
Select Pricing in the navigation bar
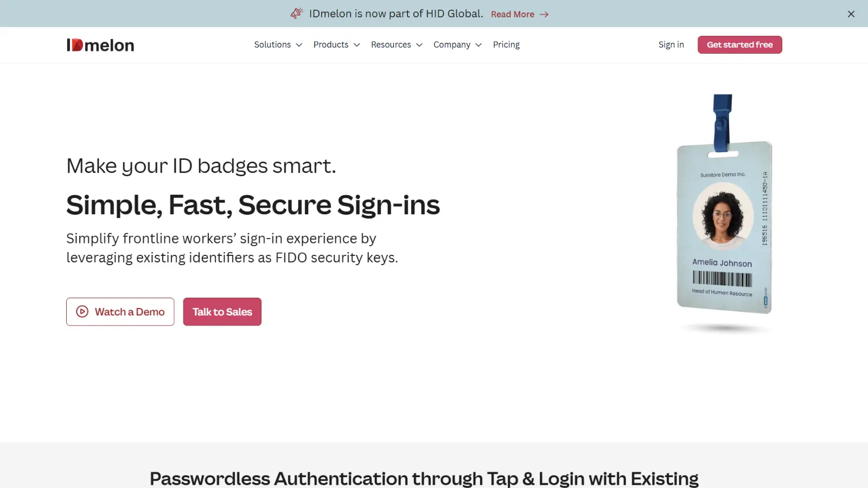(506, 44)
